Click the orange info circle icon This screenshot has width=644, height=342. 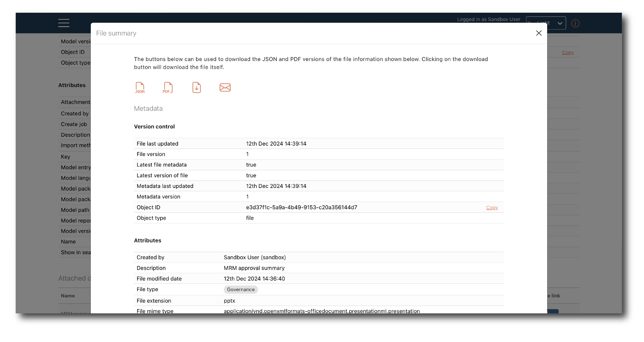[x=575, y=23]
